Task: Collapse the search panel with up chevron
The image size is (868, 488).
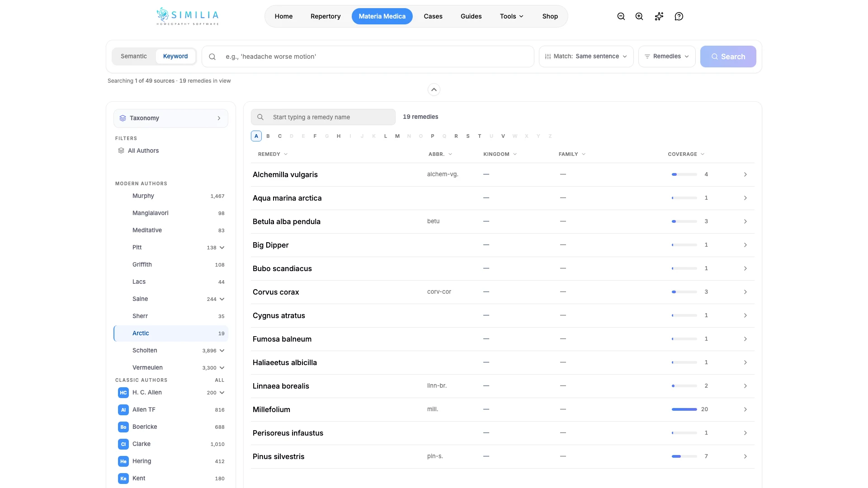Action: (434, 89)
